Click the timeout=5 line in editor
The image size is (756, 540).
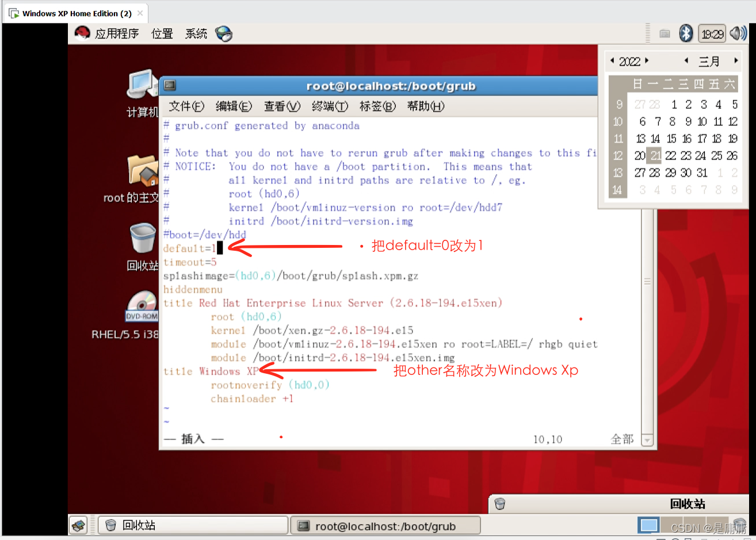[x=190, y=262]
